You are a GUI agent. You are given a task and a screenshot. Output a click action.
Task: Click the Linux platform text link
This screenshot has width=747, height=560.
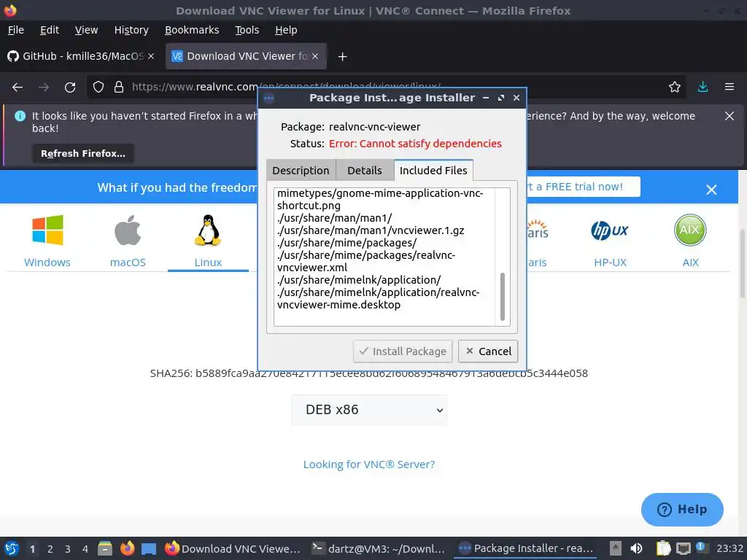click(x=208, y=262)
